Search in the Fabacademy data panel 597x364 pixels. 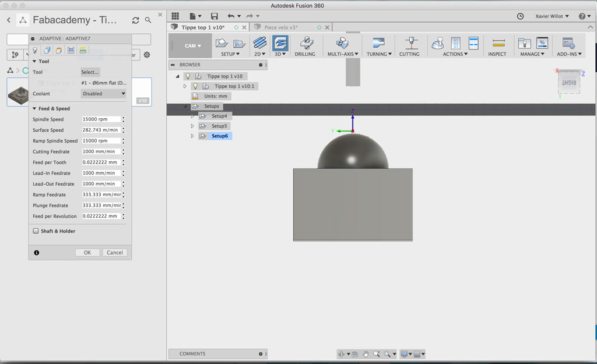coord(148,20)
